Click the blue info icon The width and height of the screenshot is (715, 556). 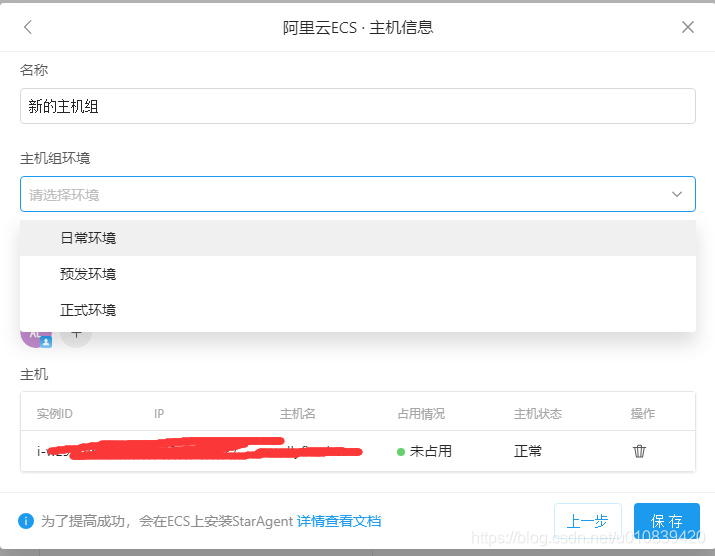pos(26,520)
